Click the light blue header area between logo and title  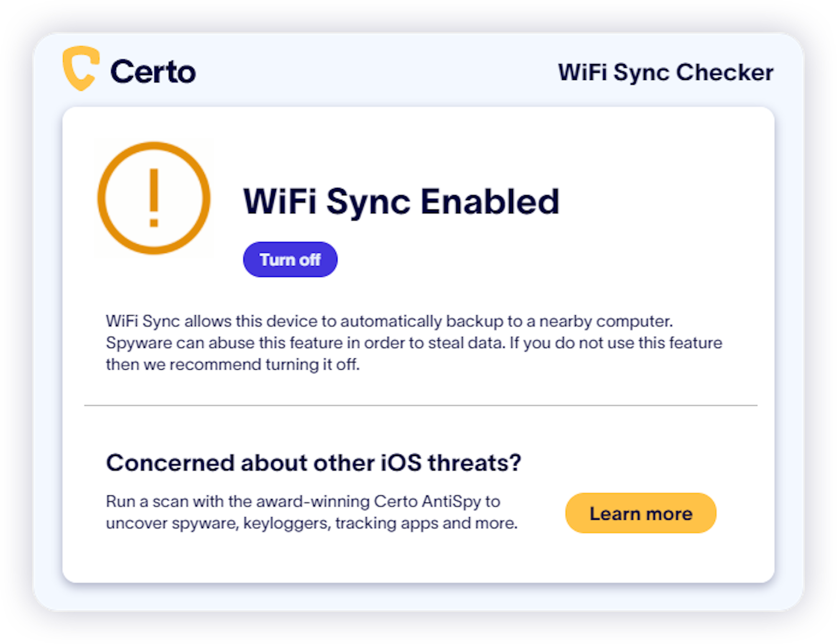tap(377, 71)
